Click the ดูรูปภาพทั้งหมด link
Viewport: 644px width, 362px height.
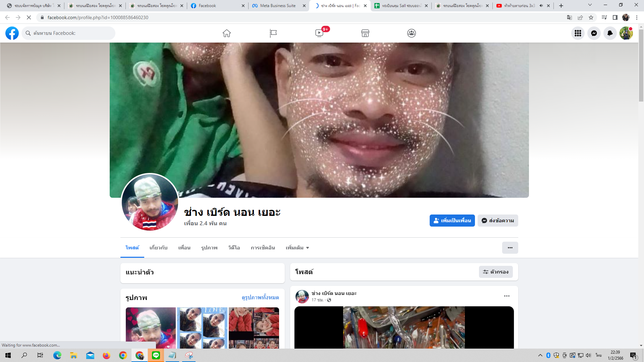coord(260,298)
